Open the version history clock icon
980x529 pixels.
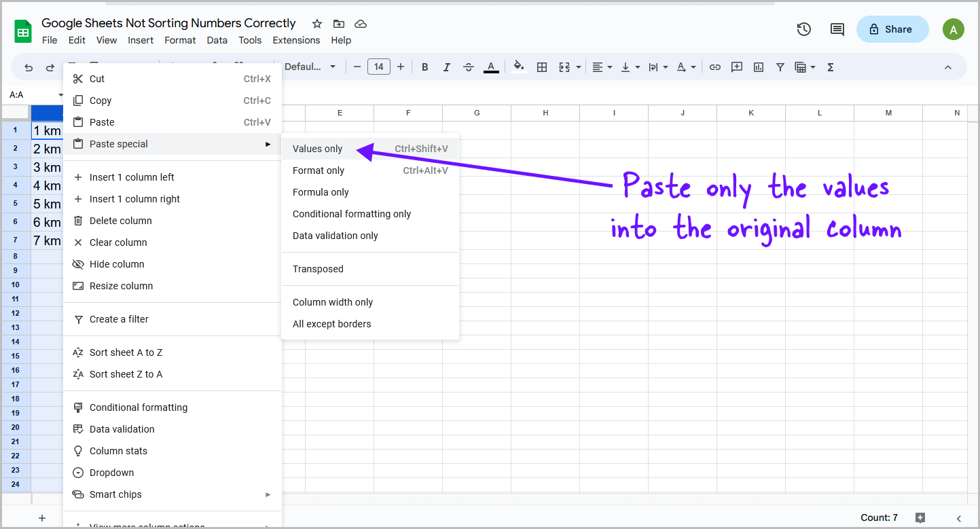(x=804, y=29)
